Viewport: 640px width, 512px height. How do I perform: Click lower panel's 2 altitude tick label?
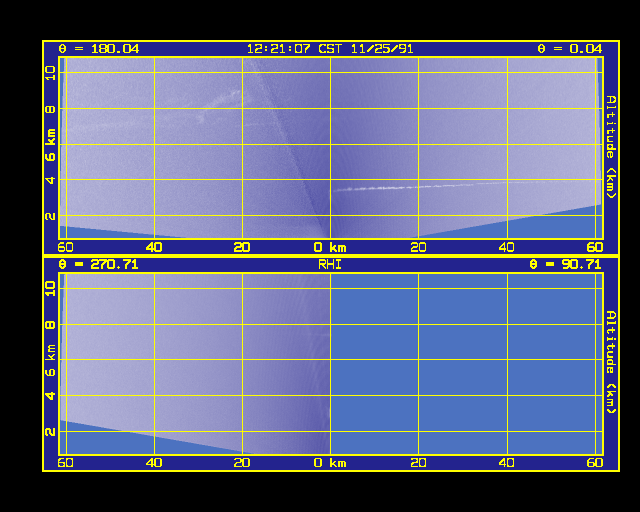50,432
